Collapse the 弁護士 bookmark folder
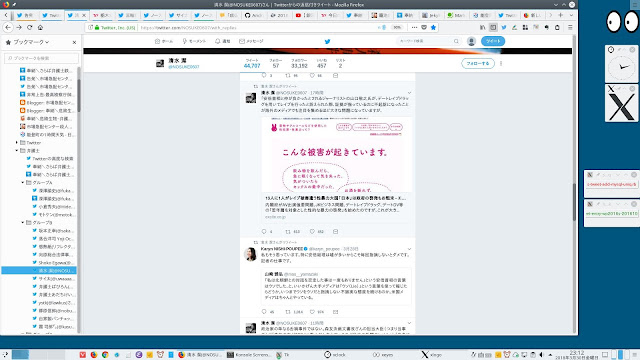Image resolution: width=640 pixels, height=360 pixels. click(17, 151)
